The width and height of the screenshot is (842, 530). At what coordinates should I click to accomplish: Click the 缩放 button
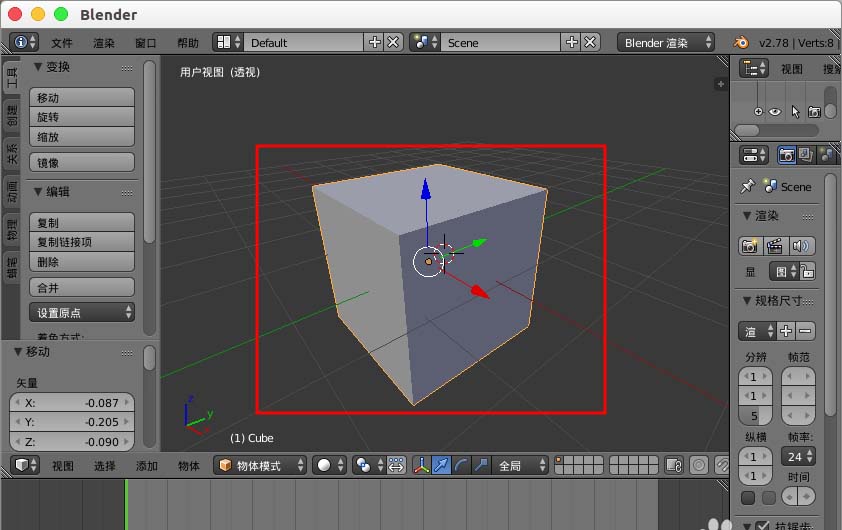coord(82,136)
